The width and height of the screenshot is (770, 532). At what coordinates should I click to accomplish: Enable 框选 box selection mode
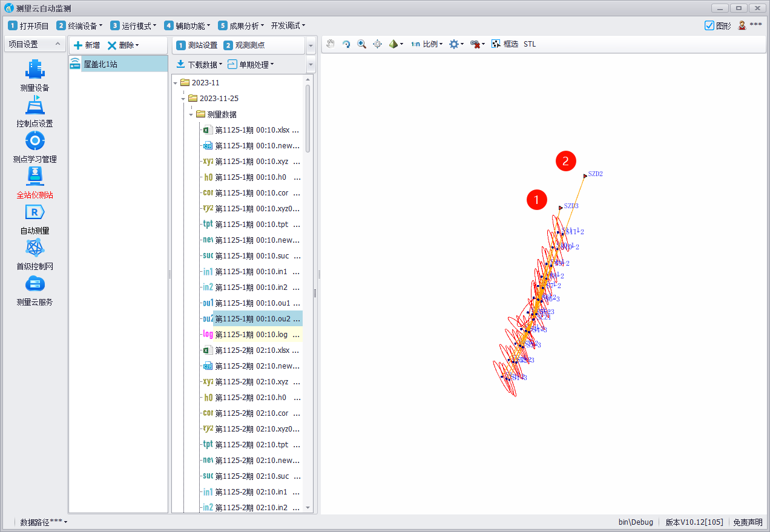(505, 44)
